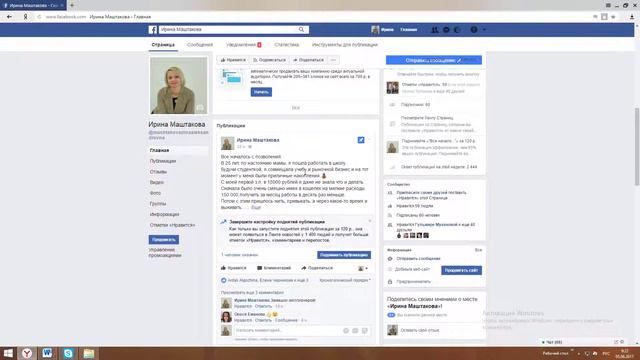Open the Статистика tab

pyautogui.click(x=287, y=44)
